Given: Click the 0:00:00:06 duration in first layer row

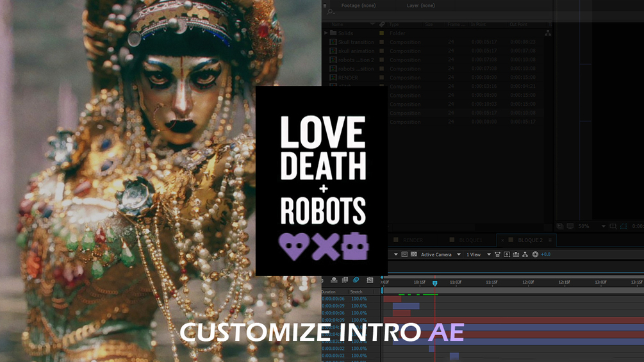Looking at the screenshot, I should tap(333, 299).
